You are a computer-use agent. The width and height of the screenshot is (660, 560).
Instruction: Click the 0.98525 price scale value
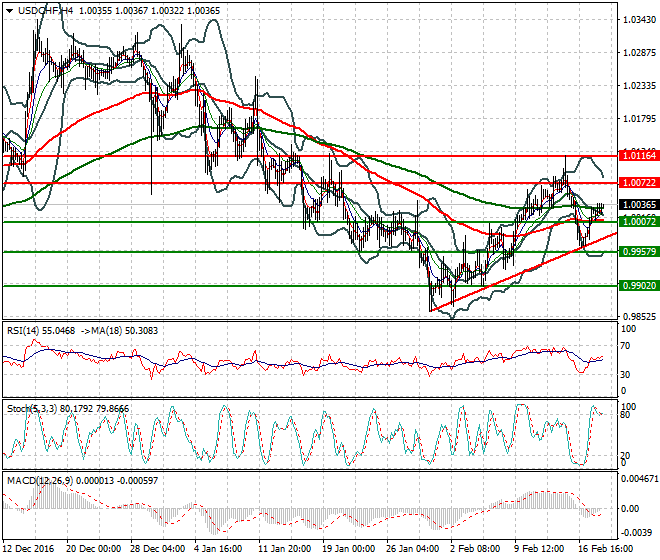point(639,317)
